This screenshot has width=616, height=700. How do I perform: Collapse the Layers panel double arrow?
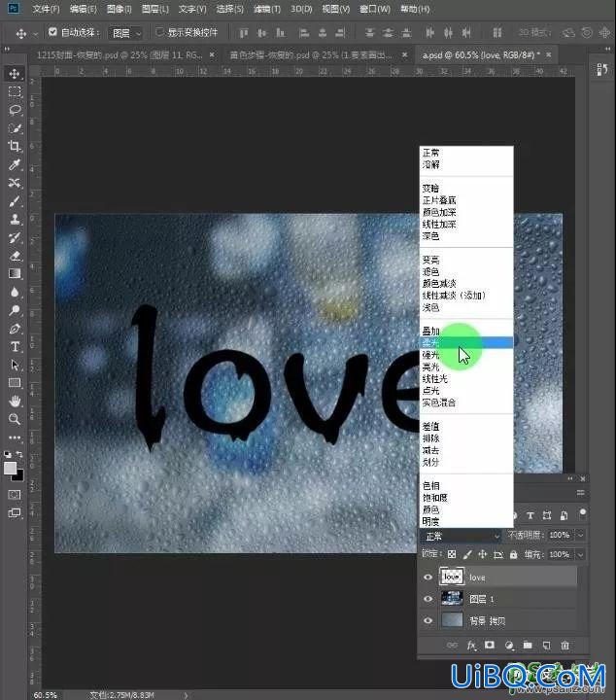pos(570,478)
